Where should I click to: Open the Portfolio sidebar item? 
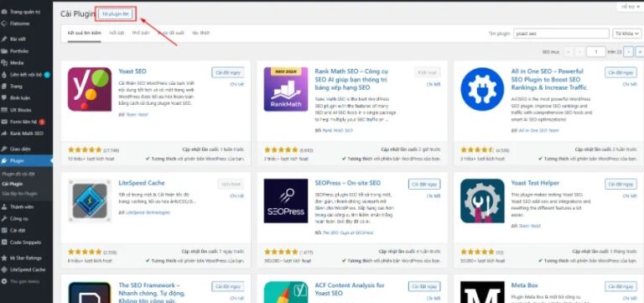coord(19,51)
